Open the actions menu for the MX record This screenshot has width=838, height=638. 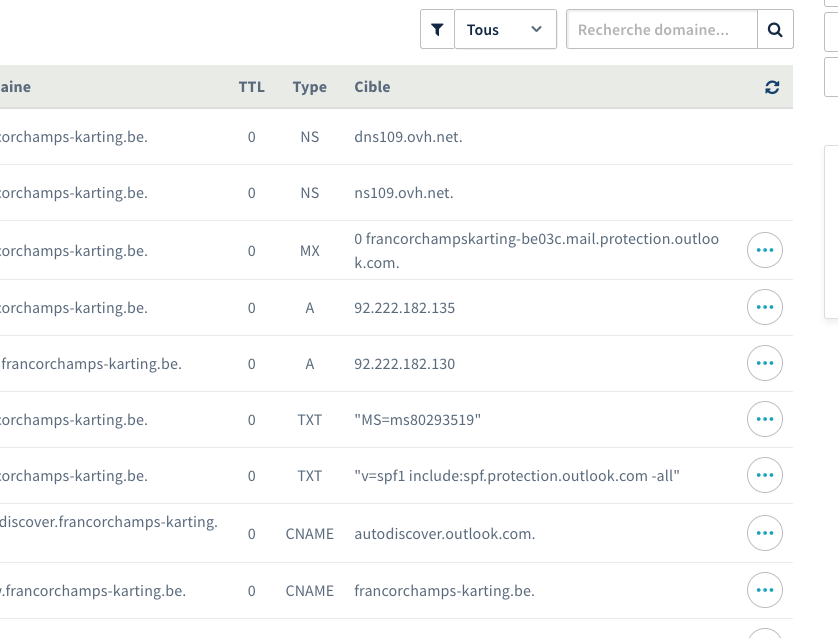tap(765, 251)
